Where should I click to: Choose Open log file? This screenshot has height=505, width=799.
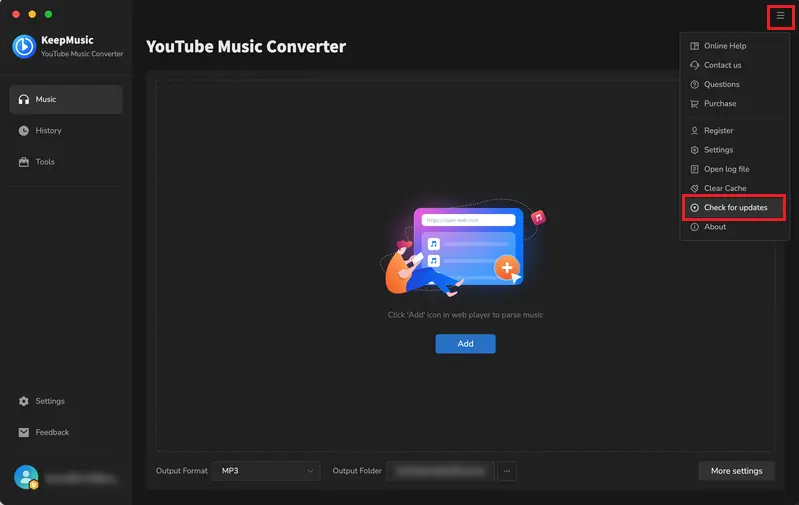click(734, 169)
